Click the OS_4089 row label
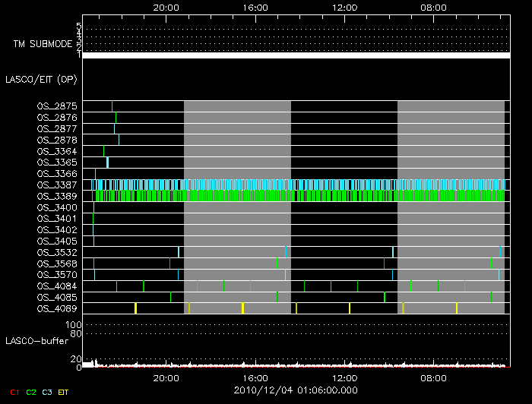This screenshot has width=532, height=404. 57,308
